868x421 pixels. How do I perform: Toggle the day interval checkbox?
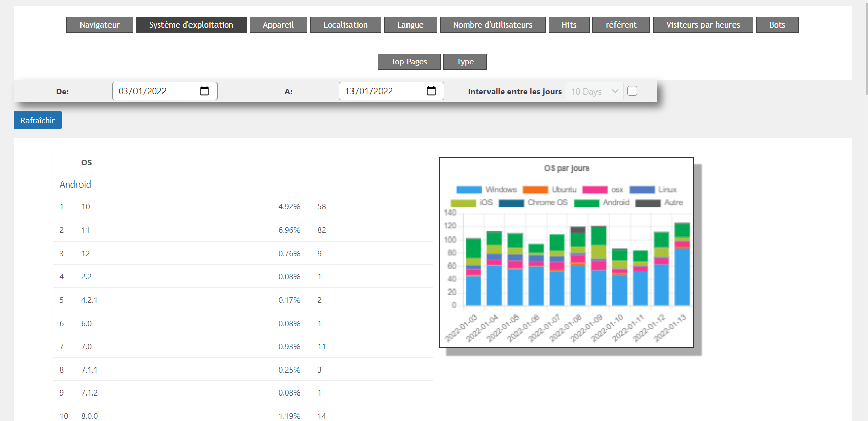[632, 91]
